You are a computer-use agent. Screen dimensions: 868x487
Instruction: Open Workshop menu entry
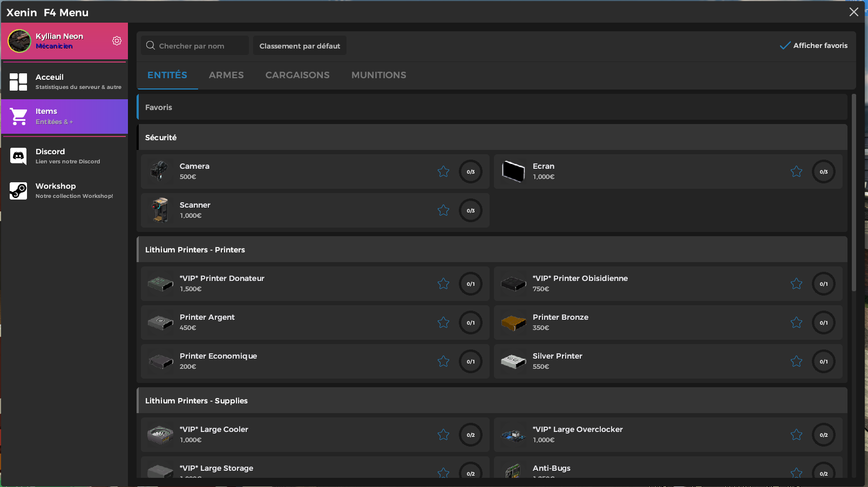[65, 190]
